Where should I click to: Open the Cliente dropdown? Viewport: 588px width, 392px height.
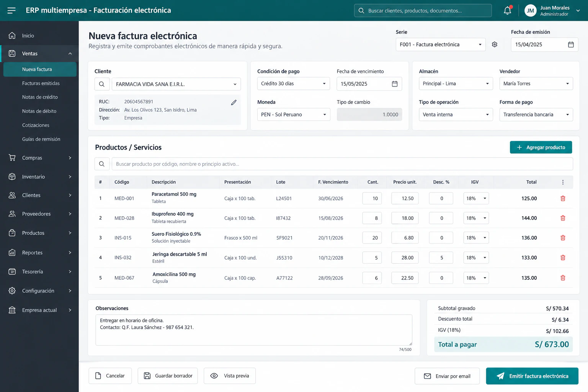point(176,84)
